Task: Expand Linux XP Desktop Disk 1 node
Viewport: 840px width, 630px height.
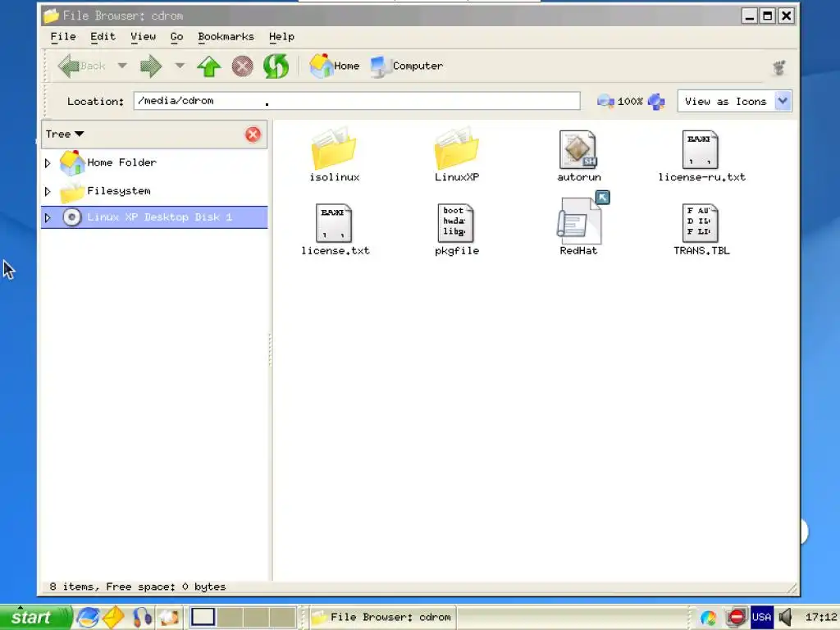Action: point(48,217)
